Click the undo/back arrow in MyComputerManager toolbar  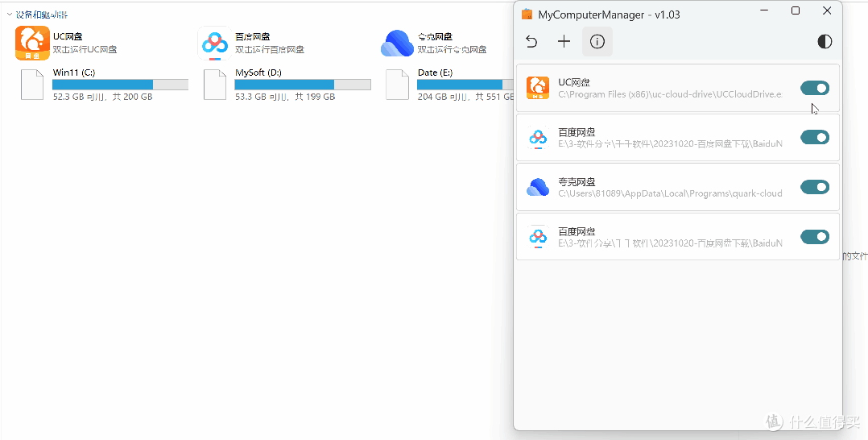531,42
